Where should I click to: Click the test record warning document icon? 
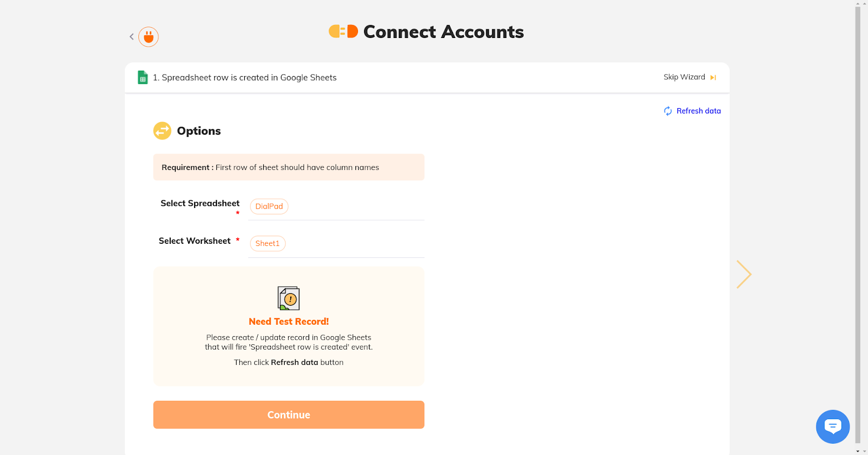[289, 298]
